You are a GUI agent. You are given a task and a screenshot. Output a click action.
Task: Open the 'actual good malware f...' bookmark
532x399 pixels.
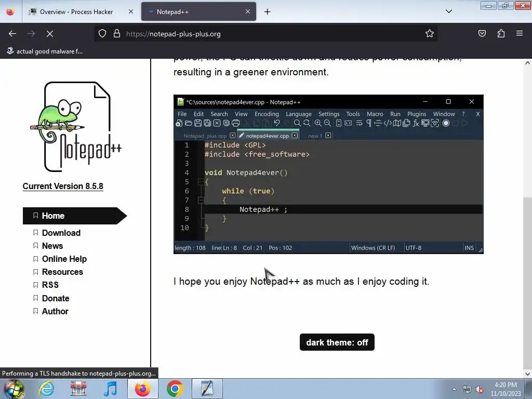tap(45, 51)
